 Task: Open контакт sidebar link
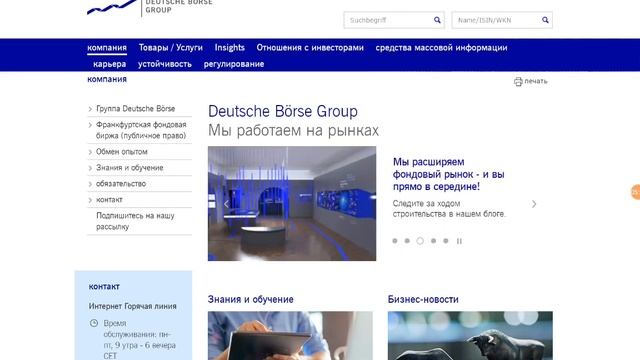[x=109, y=200]
